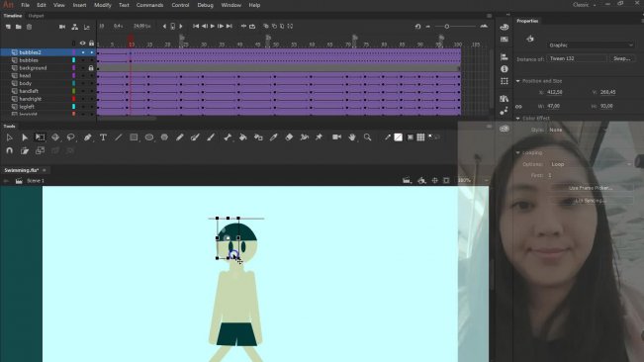Select the bubbles layer
The height and width of the screenshot is (362, 644).
(x=29, y=60)
